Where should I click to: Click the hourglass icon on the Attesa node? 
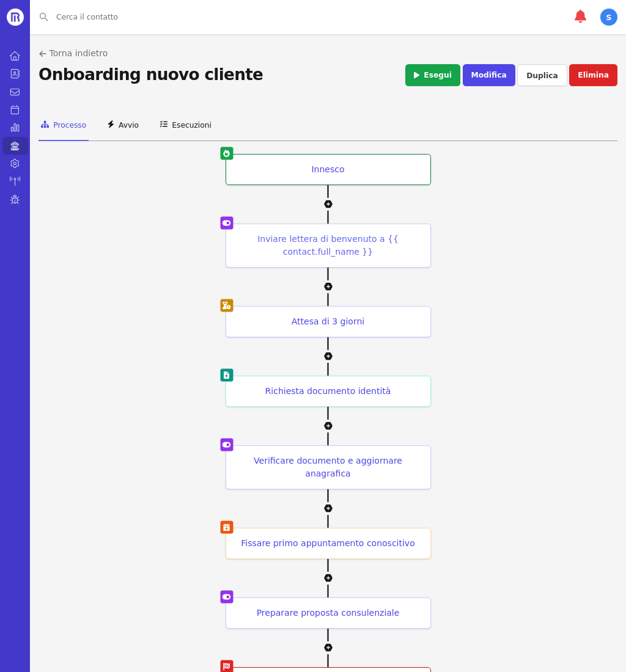coord(226,305)
